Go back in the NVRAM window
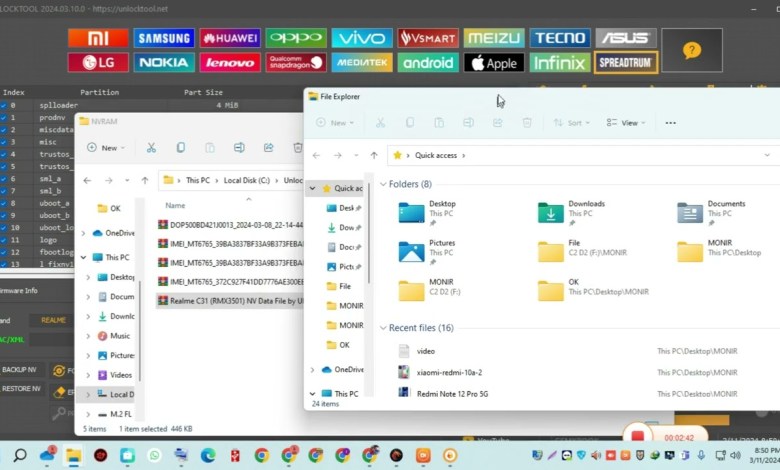780x470 pixels. coord(88,181)
